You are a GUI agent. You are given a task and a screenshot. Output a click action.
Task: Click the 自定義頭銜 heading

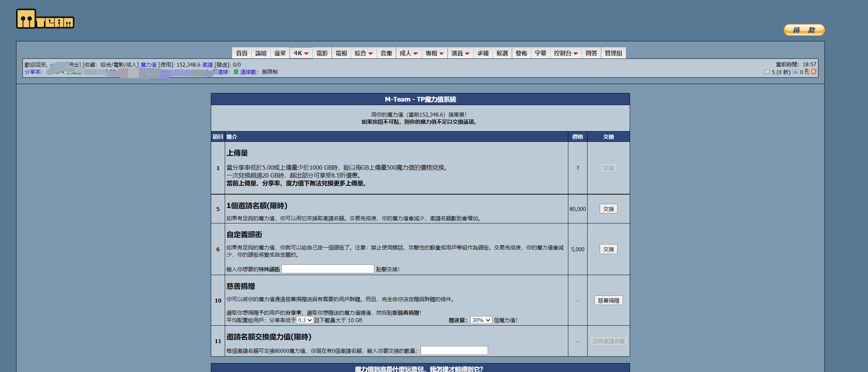pyautogui.click(x=244, y=234)
